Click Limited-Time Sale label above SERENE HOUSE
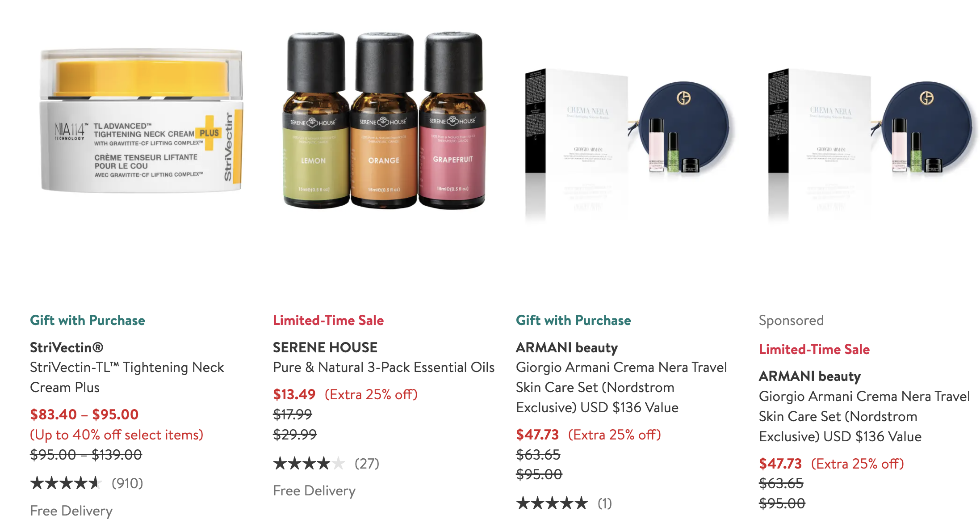The width and height of the screenshot is (980, 524). 328,320
